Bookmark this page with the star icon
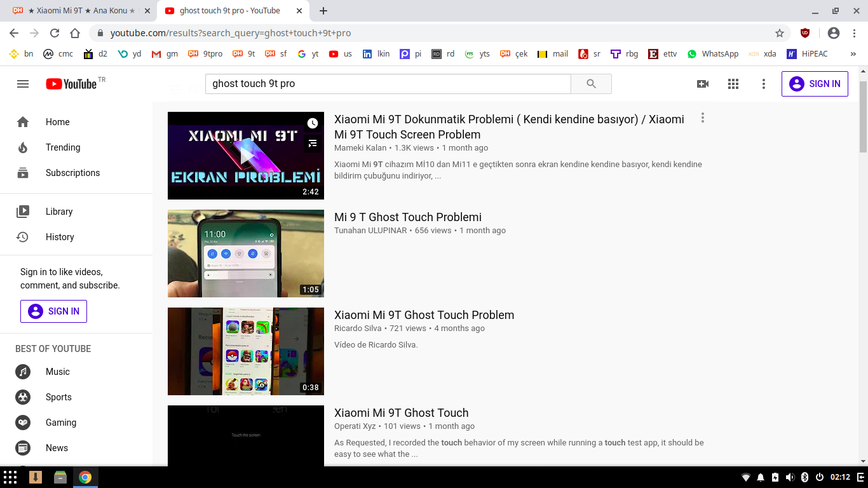868x488 pixels. point(780,33)
